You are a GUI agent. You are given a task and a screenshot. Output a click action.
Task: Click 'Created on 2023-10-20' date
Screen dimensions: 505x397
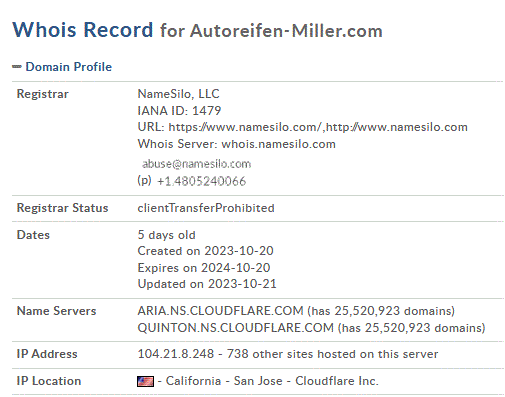pos(205,251)
